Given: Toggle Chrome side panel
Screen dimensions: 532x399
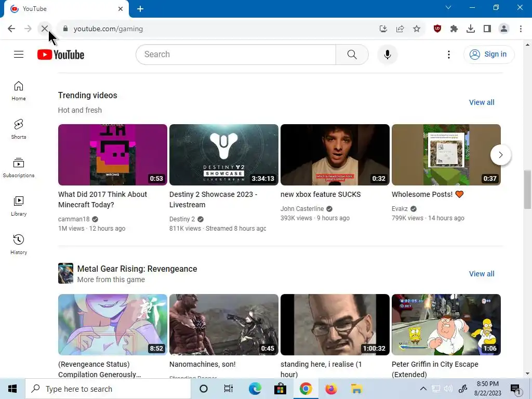Looking at the screenshot, I should [487, 29].
